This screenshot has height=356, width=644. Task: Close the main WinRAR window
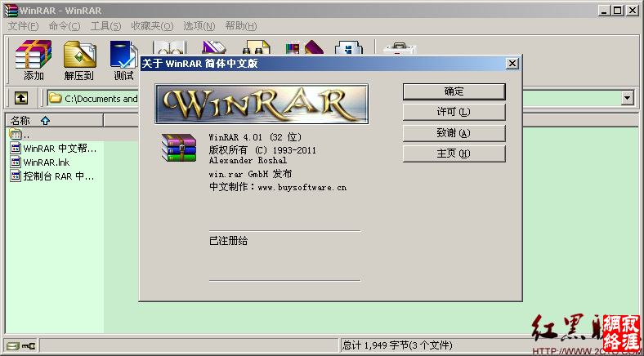(632, 11)
